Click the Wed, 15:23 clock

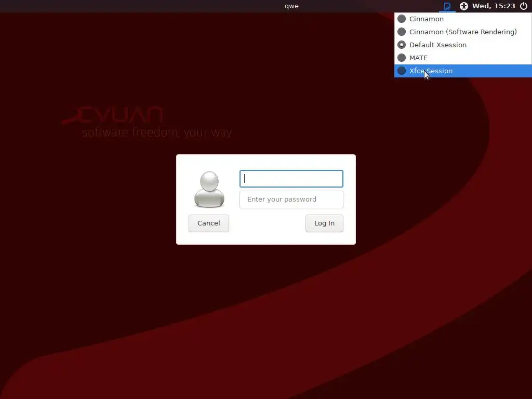click(x=494, y=6)
